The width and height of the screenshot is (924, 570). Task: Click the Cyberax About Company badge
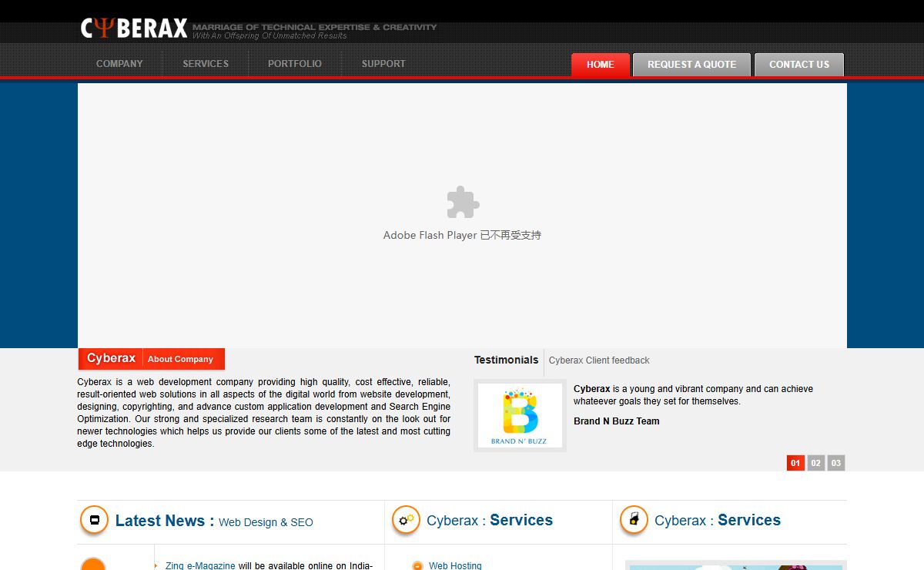(152, 359)
